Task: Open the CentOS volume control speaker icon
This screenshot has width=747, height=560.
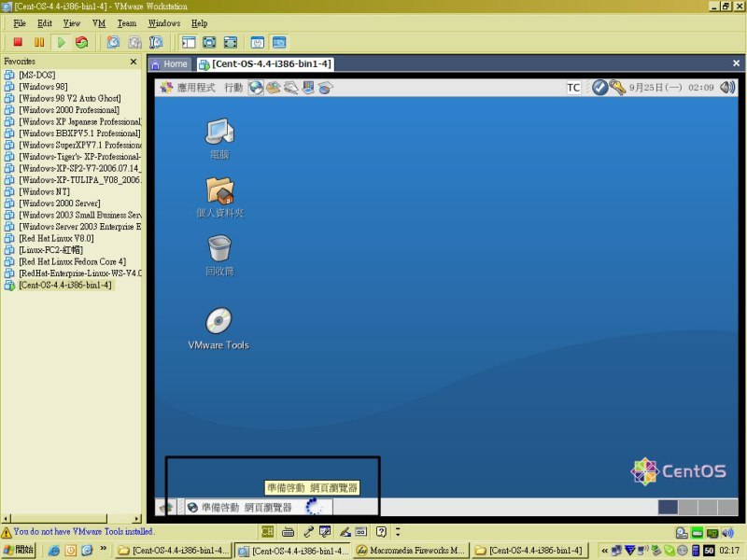Action: 727,88
